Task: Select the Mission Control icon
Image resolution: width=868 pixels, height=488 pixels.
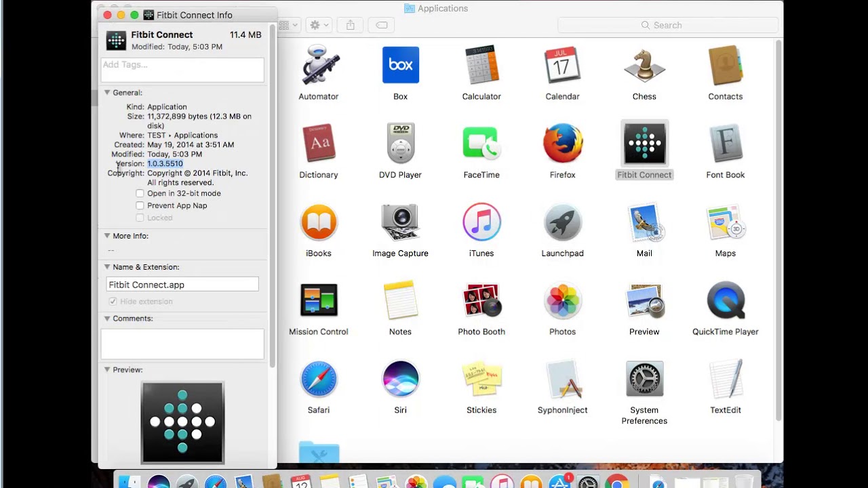Action: click(x=319, y=300)
